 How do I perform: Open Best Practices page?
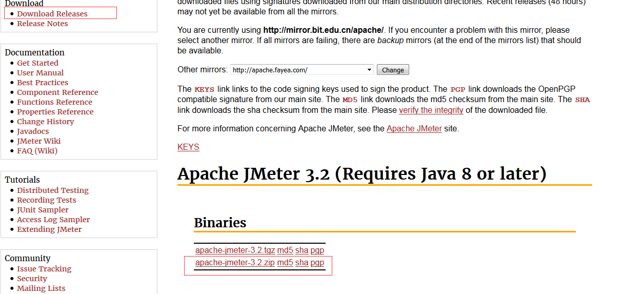42,83
